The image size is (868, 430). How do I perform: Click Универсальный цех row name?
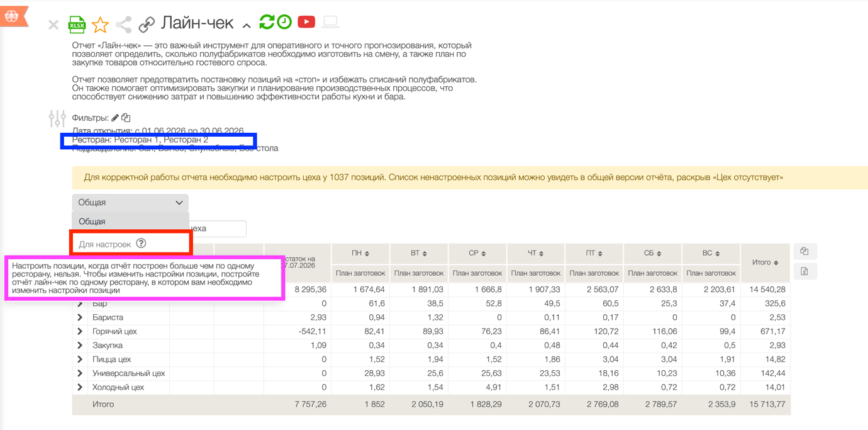coord(128,373)
